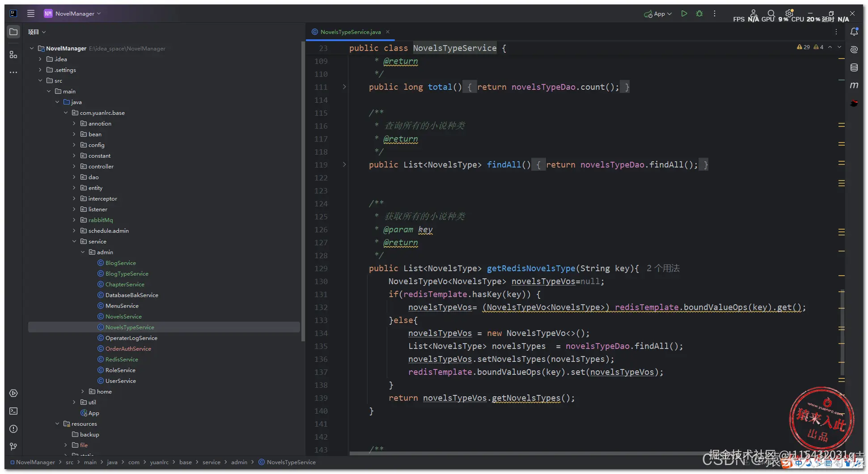The height and width of the screenshot is (474, 868).
Task: Select BlogService in project tree
Action: pyautogui.click(x=120, y=263)
